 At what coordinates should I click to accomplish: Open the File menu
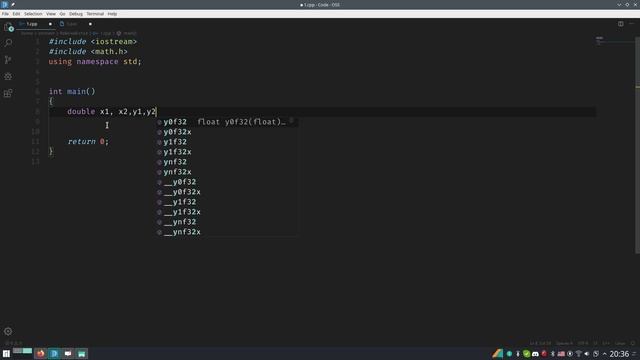pyautogui.click(x=5, y=14)
